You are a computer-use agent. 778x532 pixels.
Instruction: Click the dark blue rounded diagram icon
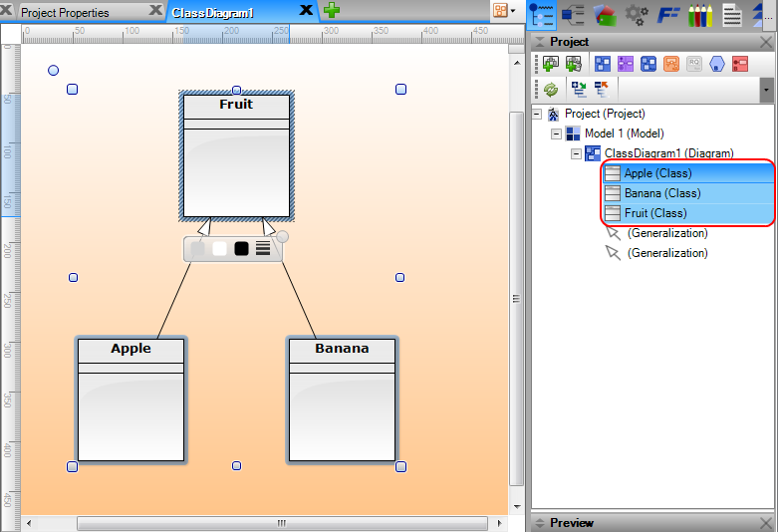(x=648, y=64)
